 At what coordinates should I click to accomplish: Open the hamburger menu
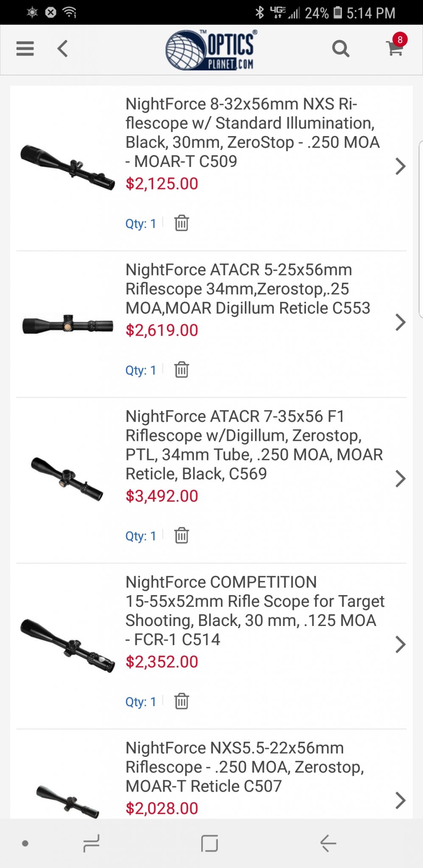pos(25,49)
